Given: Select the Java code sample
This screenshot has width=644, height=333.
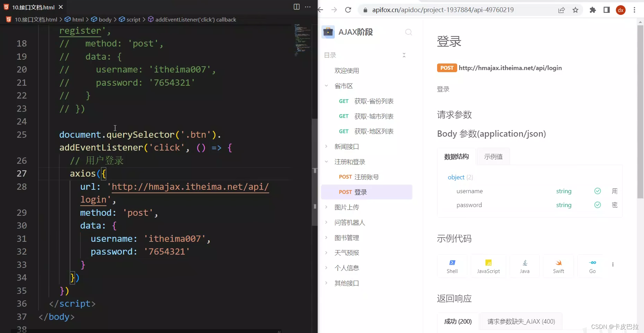Looking at the screenshot, I should 525,266.
